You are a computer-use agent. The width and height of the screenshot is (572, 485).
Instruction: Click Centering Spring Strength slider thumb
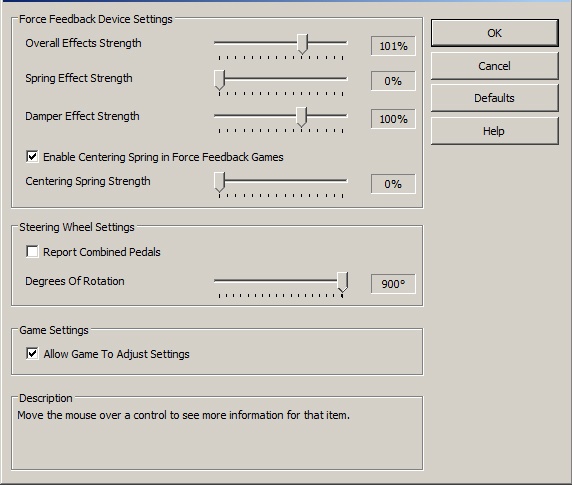(x=219, y=182)
